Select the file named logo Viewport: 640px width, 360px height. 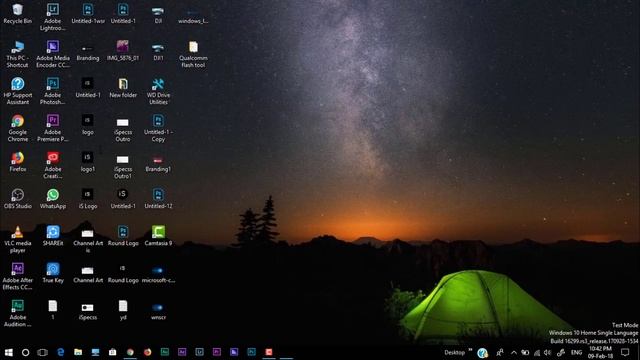click(88, 125)
